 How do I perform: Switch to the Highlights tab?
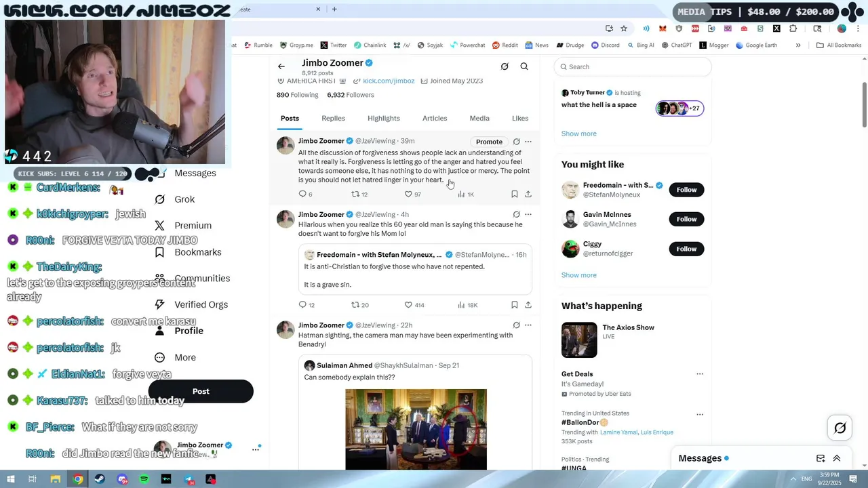[384, 118]
